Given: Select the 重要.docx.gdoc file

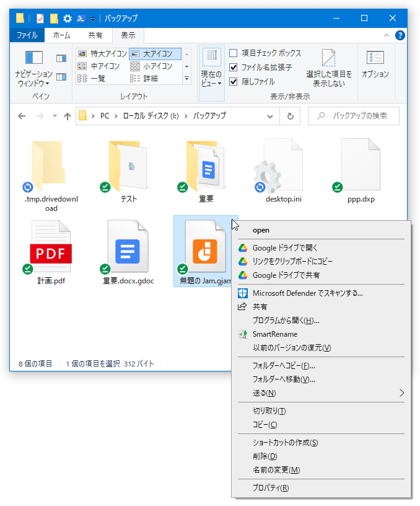Looking at the screenshot, I should point(128,252).
